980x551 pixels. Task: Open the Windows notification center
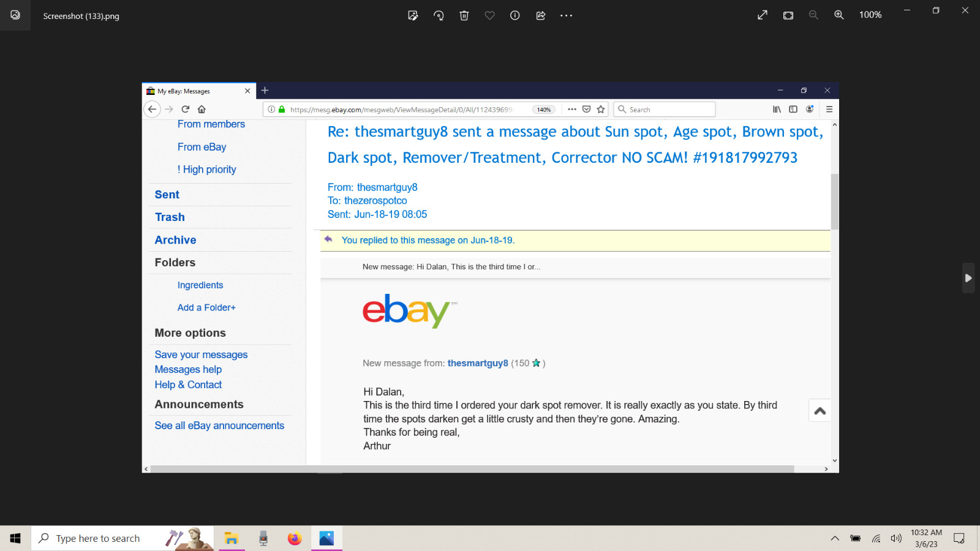959,538
